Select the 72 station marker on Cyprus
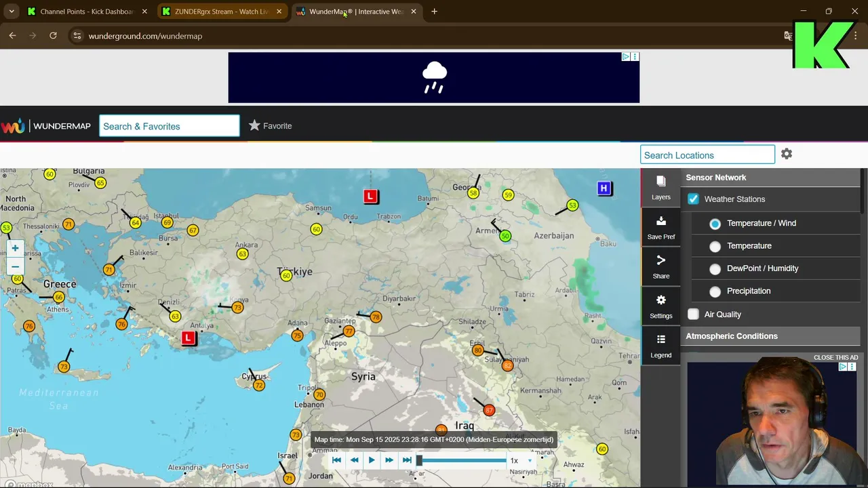Image resolution: width=868 pixels, height=488 pixels. click(258, 385)
